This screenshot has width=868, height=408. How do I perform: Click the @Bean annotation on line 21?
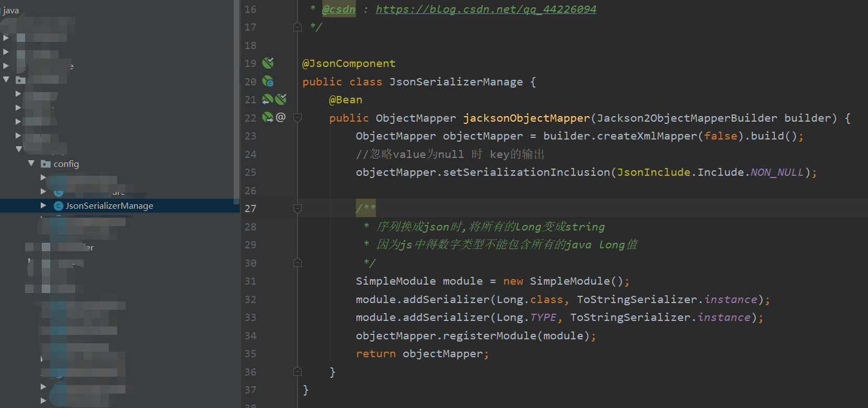coord(346,100)
